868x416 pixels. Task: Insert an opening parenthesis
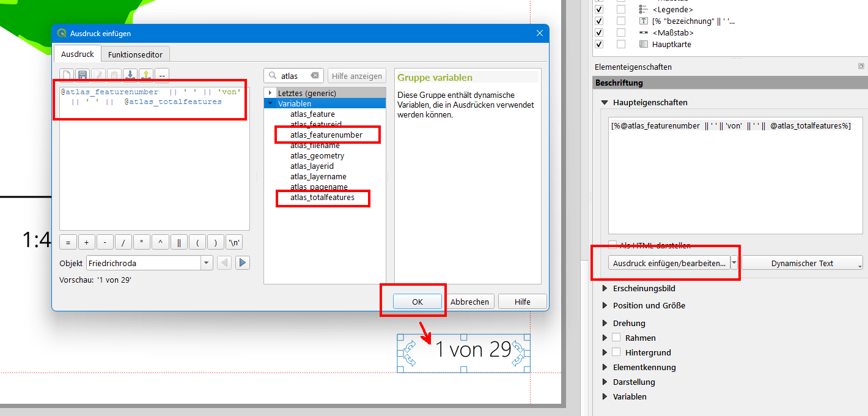click(197, 242)
